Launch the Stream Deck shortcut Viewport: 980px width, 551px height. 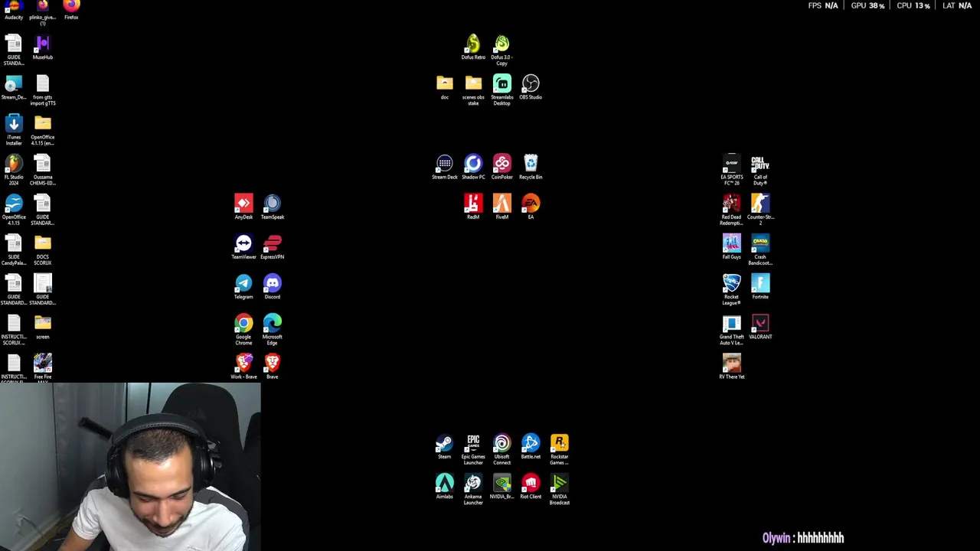[445, 166]
